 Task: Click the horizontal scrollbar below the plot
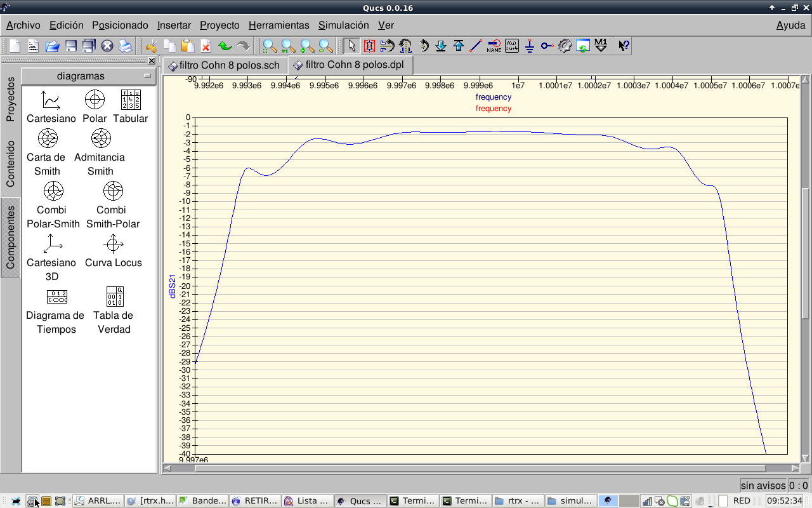pyautogui.click(x=482, y=469)
